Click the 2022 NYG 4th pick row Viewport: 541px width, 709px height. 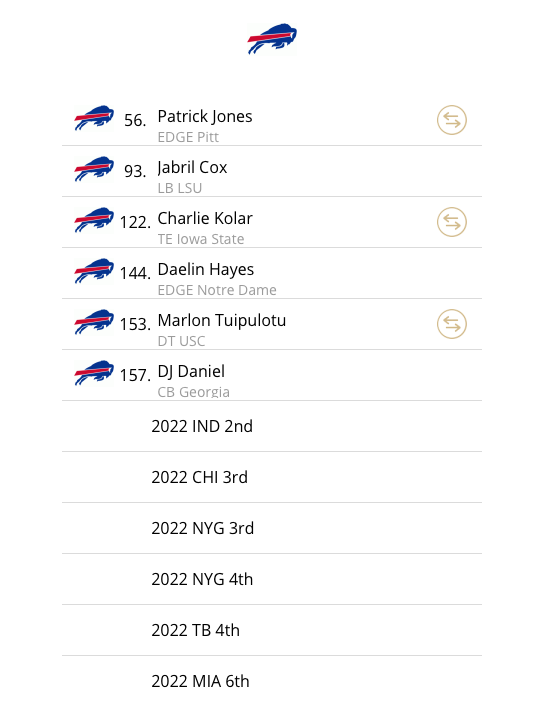point(272,579)
